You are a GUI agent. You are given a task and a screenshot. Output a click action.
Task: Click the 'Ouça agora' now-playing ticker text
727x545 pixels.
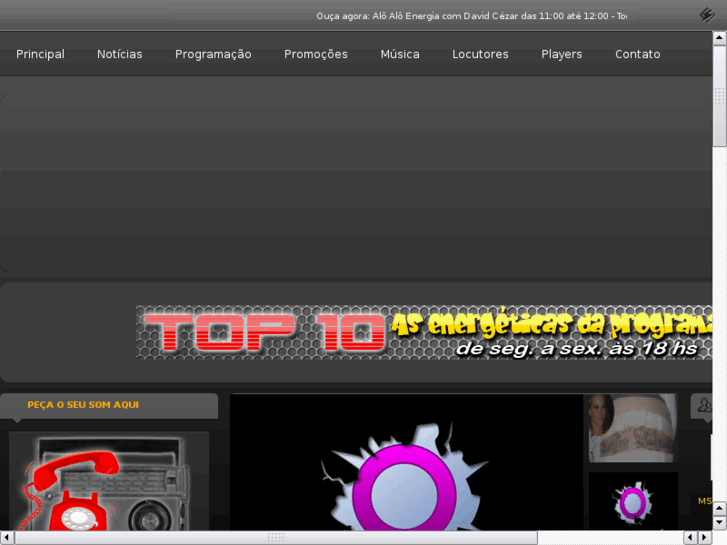[x=472, y=16]
